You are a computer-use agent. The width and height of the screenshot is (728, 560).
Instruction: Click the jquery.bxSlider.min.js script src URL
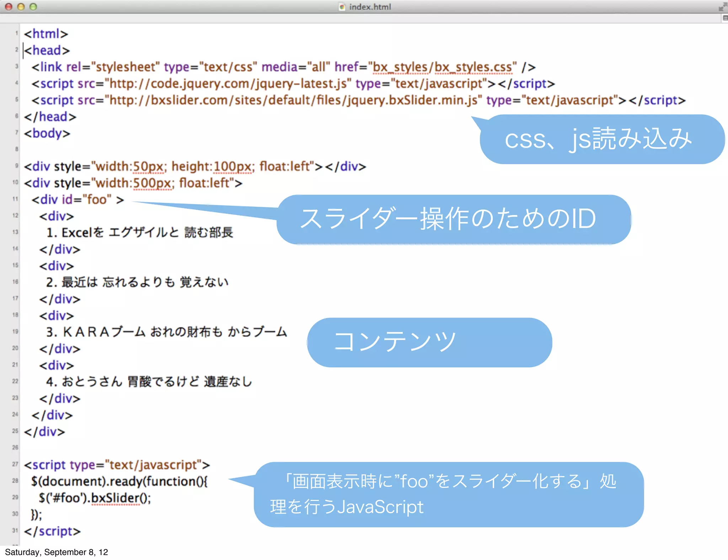click(x=294, y=100)
